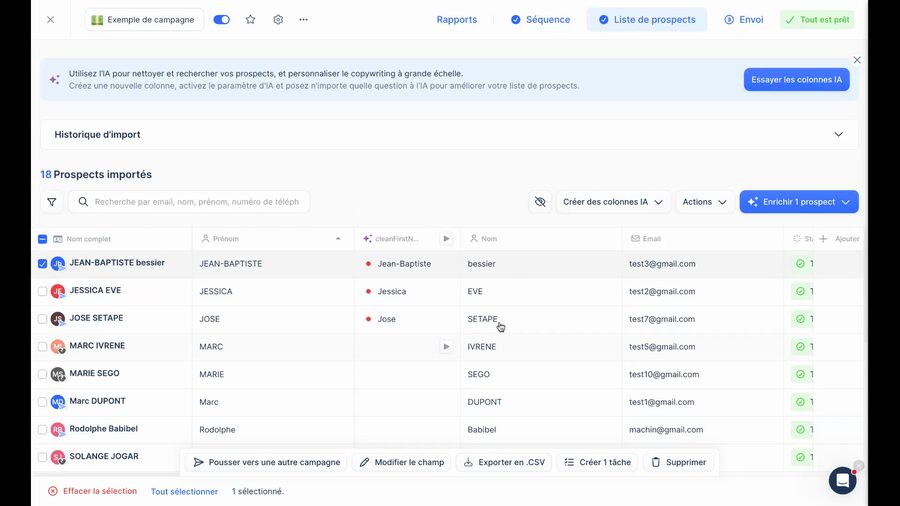Click status check icon in test5@gmail.com row

(800, 347)
